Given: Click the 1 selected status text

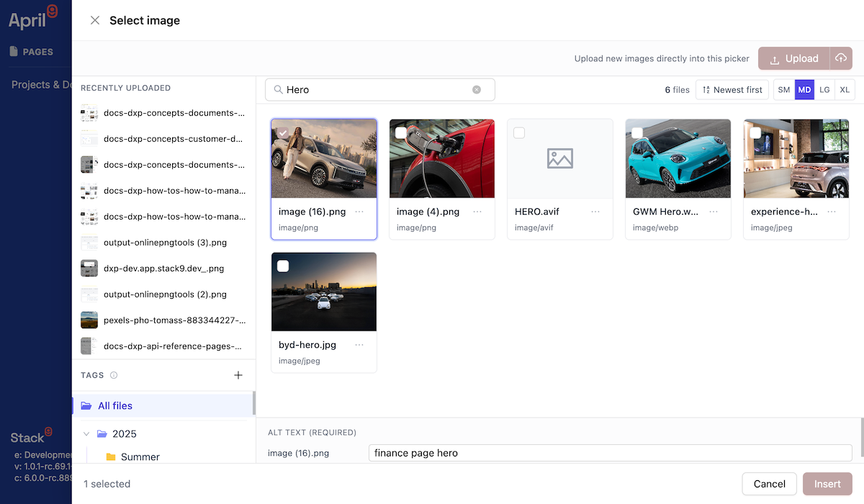Looking at the screenshot, I should pyautogui.click(x=107, y=484).
